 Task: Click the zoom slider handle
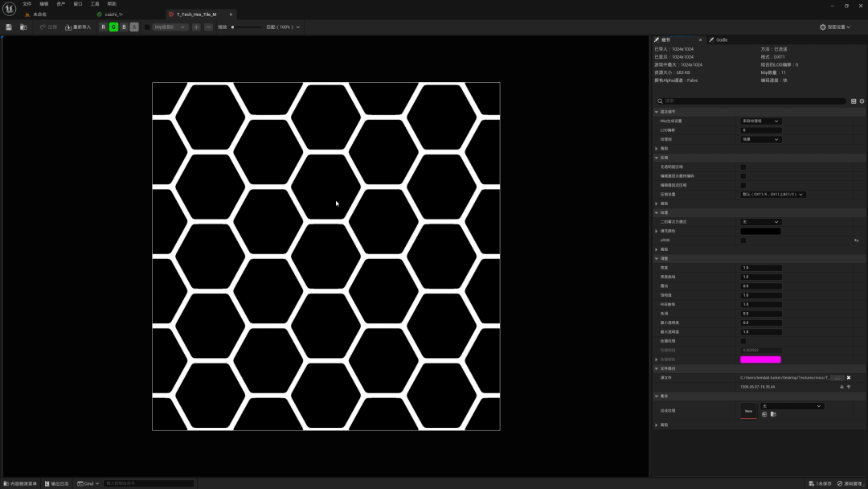click(x=232, y=27)
